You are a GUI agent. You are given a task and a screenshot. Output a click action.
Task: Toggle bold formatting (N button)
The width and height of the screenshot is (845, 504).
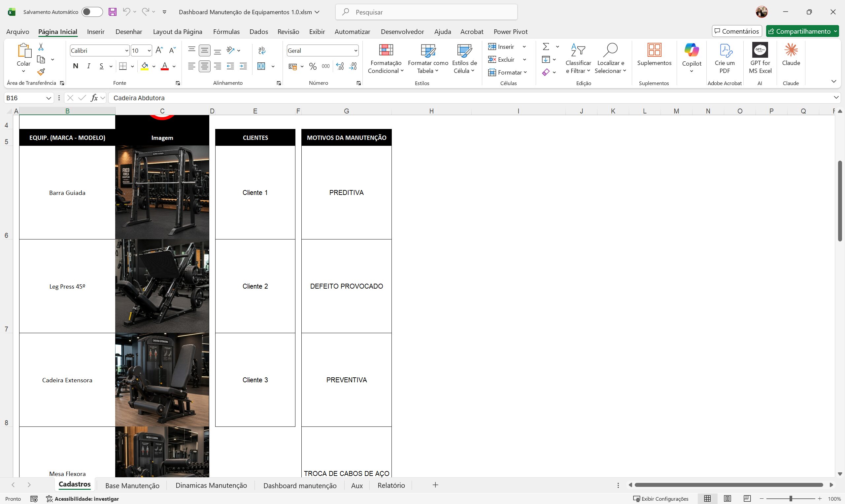(76, 66)
